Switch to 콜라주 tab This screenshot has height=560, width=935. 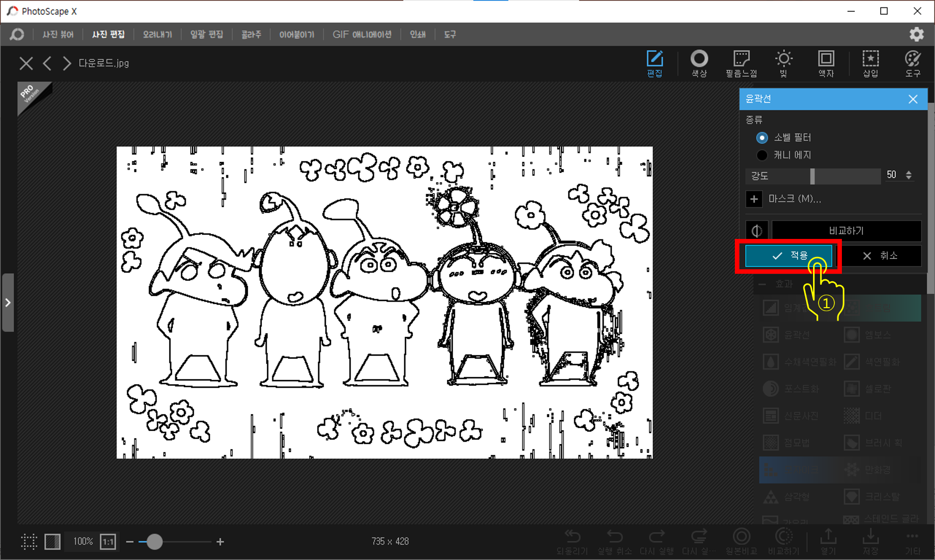point(251,34)
